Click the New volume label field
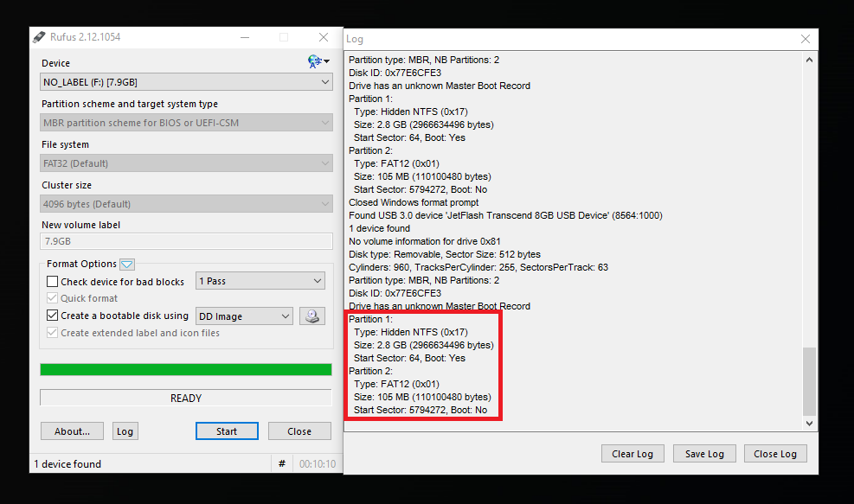854x504 pixels. [186, 241]
